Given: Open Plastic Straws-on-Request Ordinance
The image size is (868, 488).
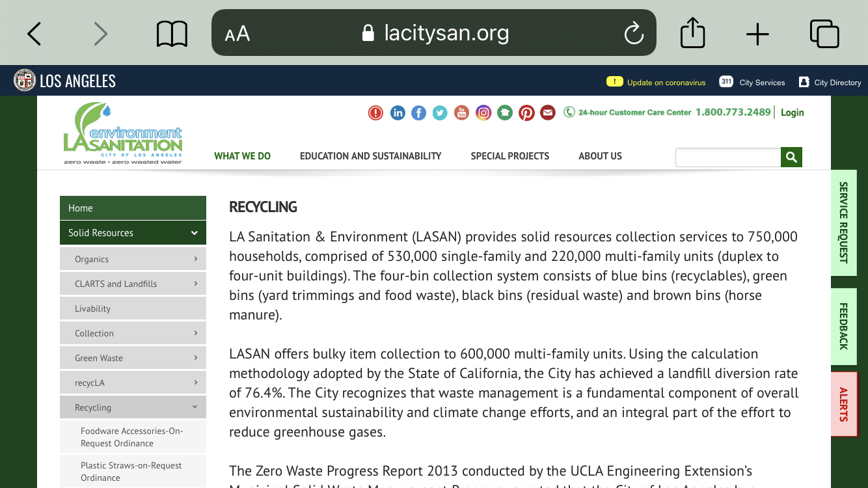Looking at the screenshot, I should click(x=133, y=471).
